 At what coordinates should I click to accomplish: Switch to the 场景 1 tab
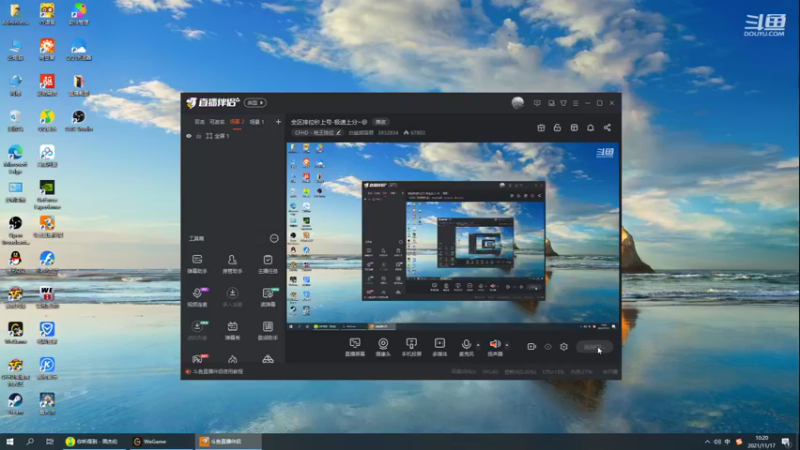257,122
